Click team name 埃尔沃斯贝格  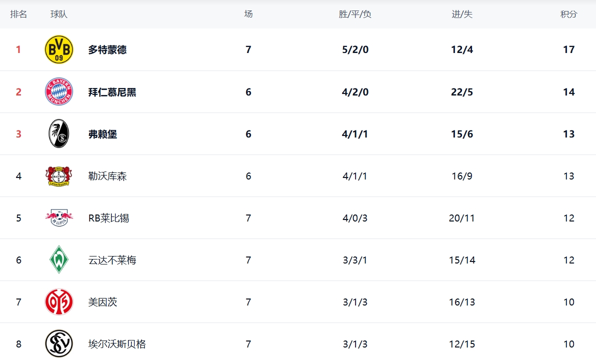(117, 344)
